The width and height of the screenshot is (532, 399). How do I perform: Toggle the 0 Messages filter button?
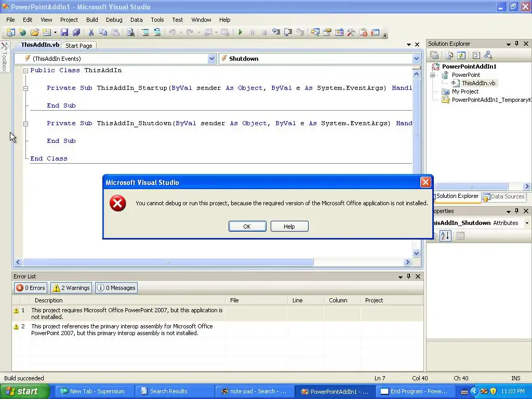pos(116,288)
